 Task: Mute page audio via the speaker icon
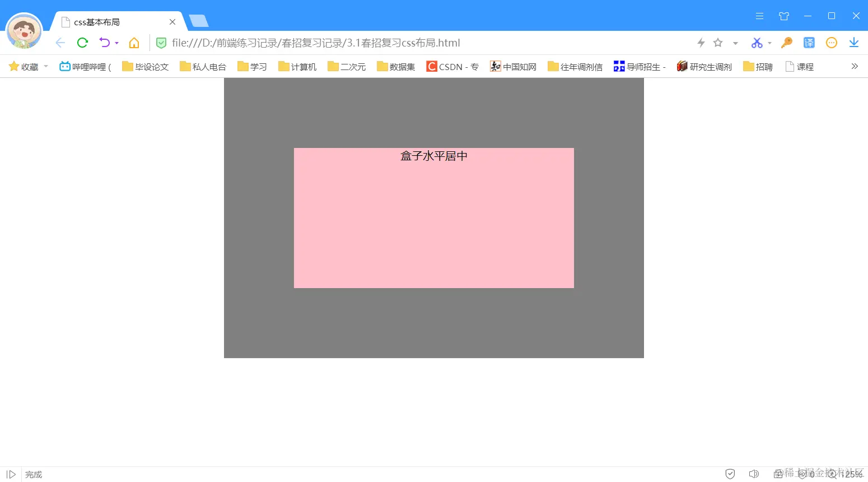pyautogui.click(x=754, y=474)
